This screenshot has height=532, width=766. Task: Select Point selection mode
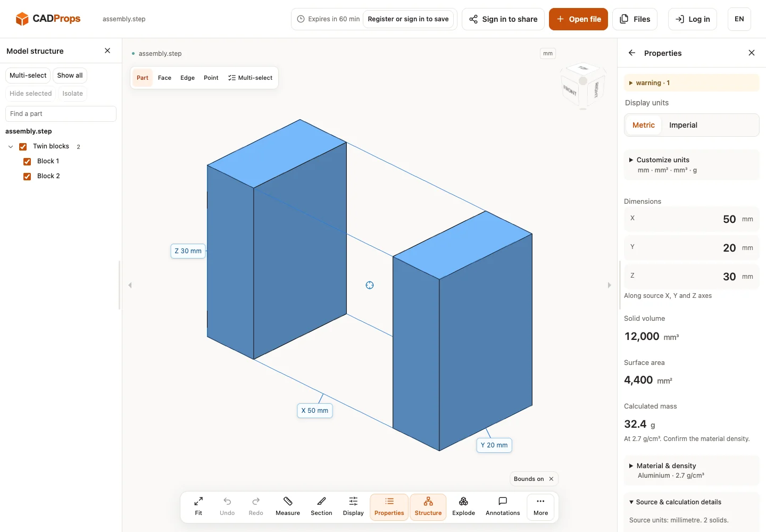click(211, 78)
